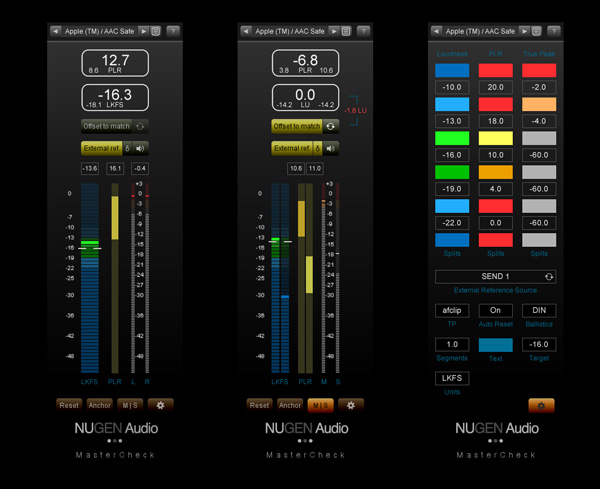The height and width of the screenshot is (489, 600).
Task: Click Reset button in left panel
Action: (x=69, y=405)
